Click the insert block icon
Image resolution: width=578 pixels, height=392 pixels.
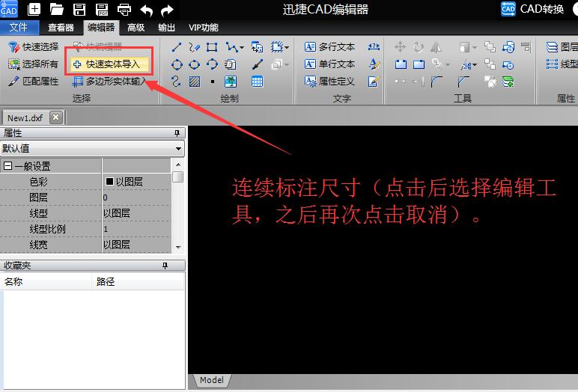[x=258, y=47]
